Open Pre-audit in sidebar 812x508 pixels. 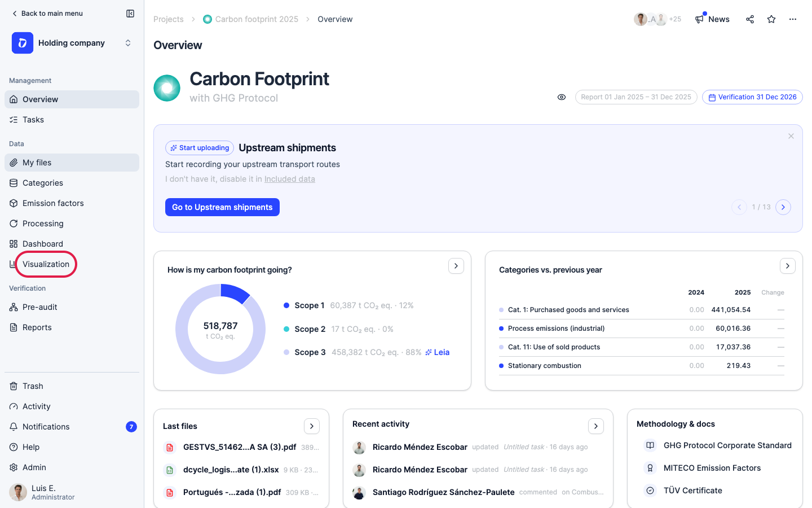coord(72,307)
